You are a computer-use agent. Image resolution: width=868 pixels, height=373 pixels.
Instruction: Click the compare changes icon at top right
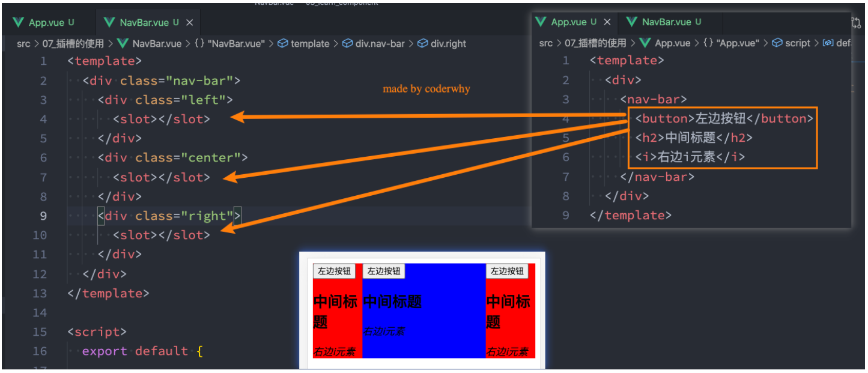857,22
